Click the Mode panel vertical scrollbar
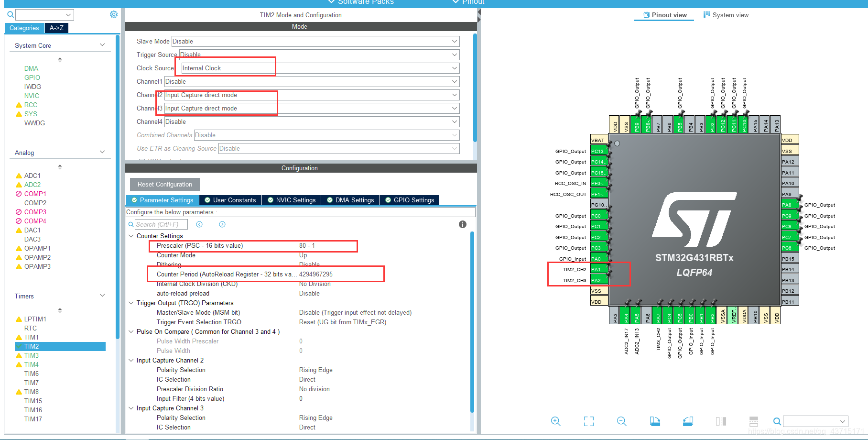868x440 pixels. click(475, 88)
